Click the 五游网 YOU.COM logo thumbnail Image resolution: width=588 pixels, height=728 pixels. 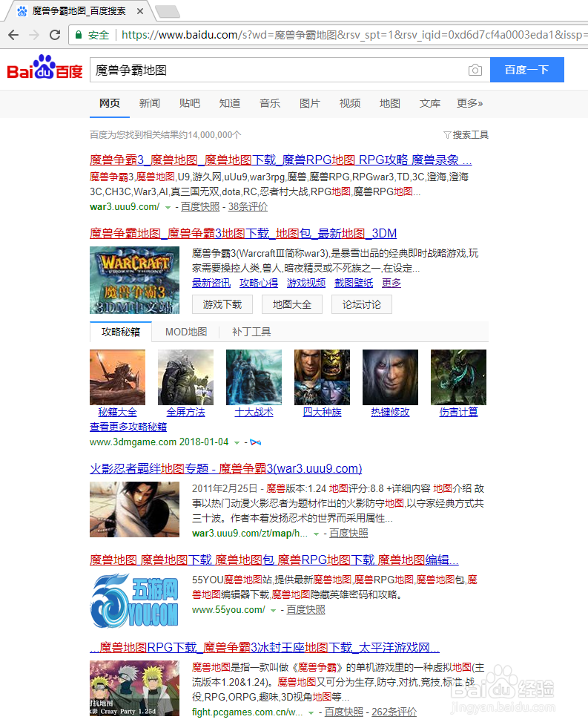(134, 601)
